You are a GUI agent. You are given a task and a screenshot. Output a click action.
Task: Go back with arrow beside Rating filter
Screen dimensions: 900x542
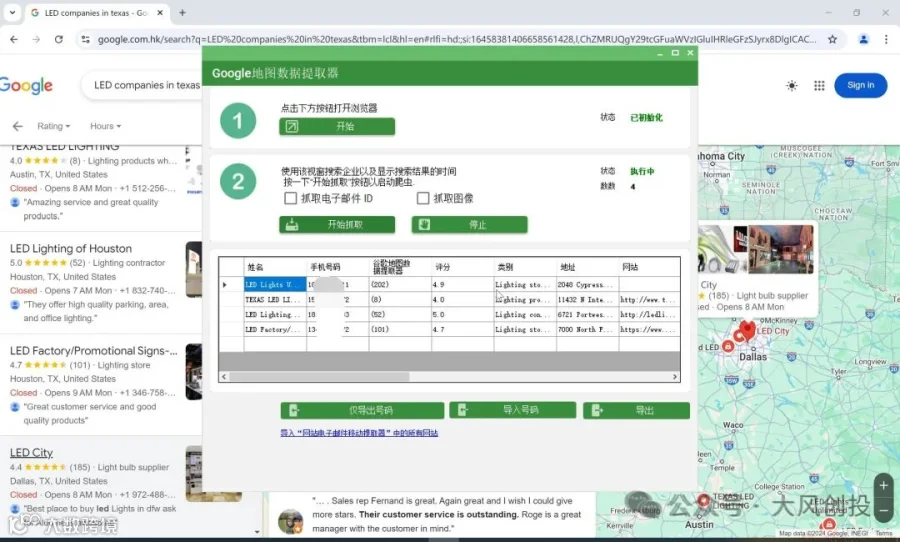pyautogui.click(x=18, y=126)
